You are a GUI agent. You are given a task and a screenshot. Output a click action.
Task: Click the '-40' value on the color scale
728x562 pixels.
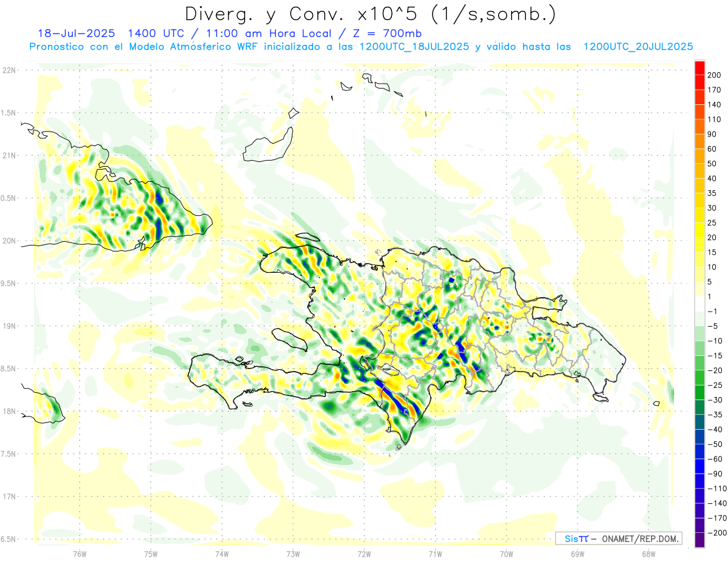(715, 430)
